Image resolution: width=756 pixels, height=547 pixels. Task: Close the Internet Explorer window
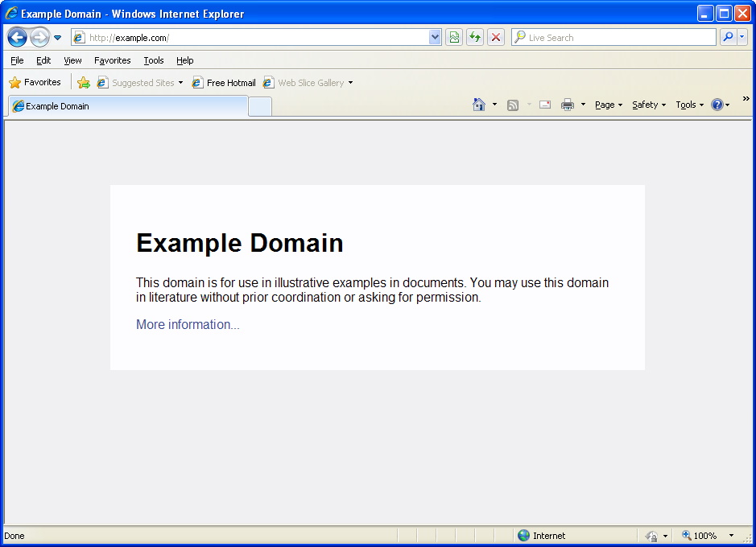[742, 14]
